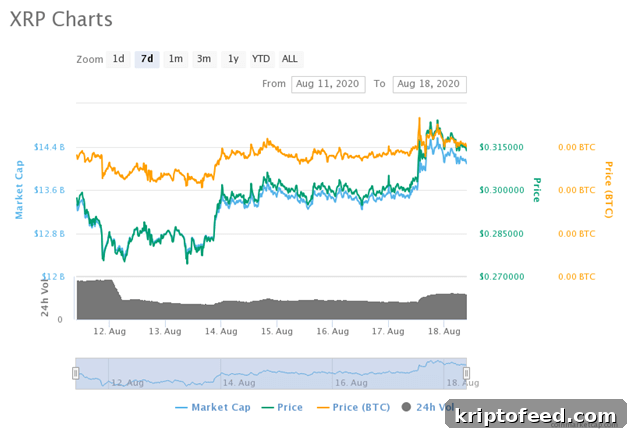Click the $14.4 B market cap label

pyautogui.click(x=49, y=147)
